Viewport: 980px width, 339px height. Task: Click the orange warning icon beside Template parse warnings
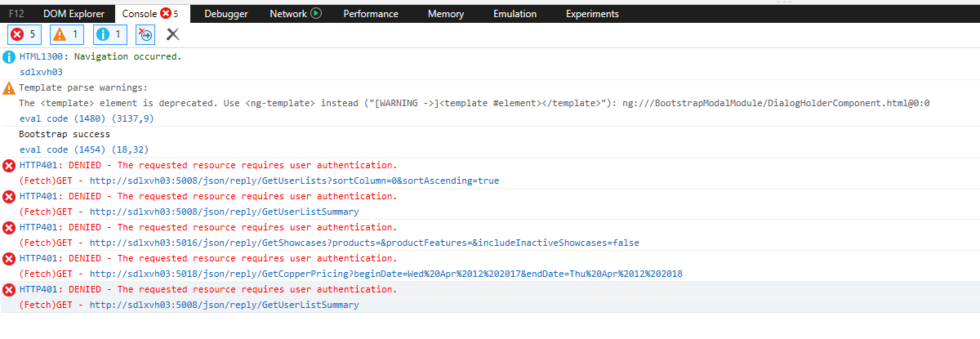(9, 88)
